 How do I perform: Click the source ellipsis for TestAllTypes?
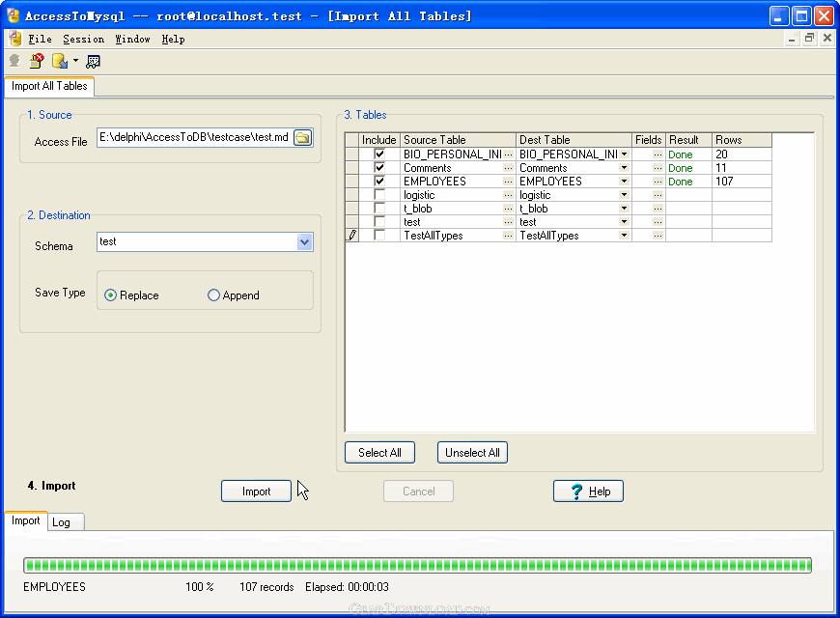pyautogui.click(x=509, y=236)
